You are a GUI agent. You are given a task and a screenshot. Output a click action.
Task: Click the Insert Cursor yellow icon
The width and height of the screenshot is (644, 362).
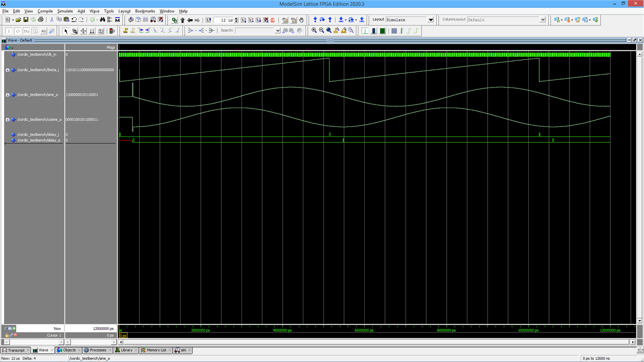(125, 31)
